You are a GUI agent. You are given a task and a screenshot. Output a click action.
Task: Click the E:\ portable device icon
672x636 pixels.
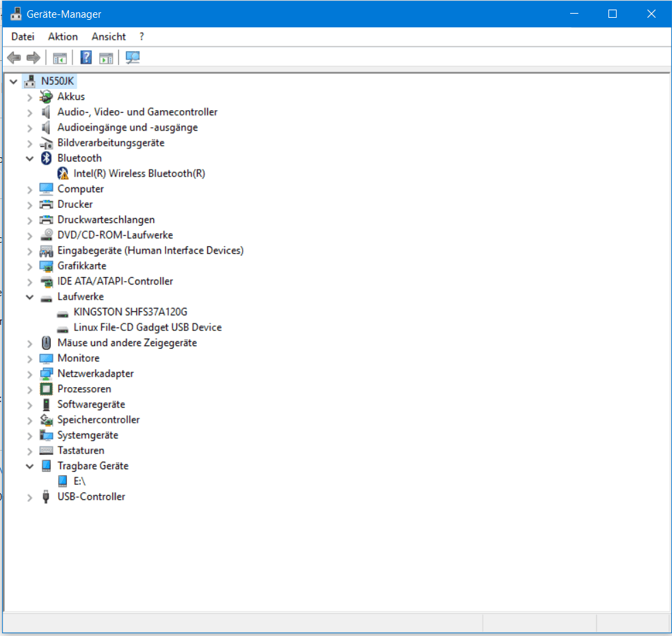(63, 481)
